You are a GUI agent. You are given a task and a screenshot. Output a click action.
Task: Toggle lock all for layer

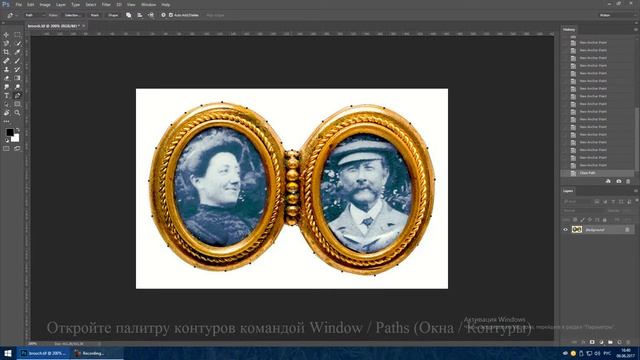click(604, 220)
